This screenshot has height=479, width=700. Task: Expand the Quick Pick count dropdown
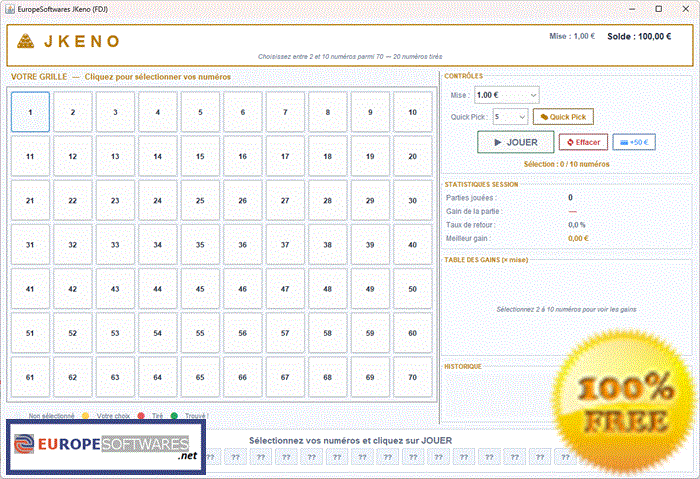pyautogui.click(x=511, y=117)
